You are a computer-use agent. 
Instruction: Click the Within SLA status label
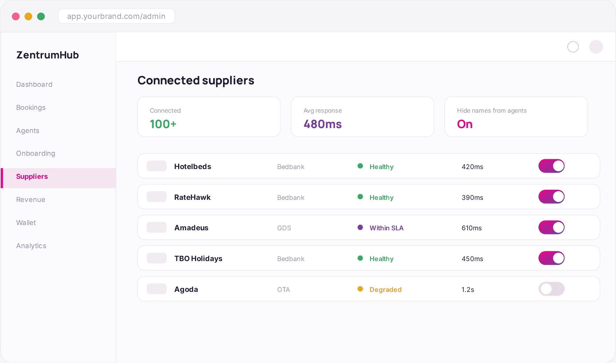(387, 228)
